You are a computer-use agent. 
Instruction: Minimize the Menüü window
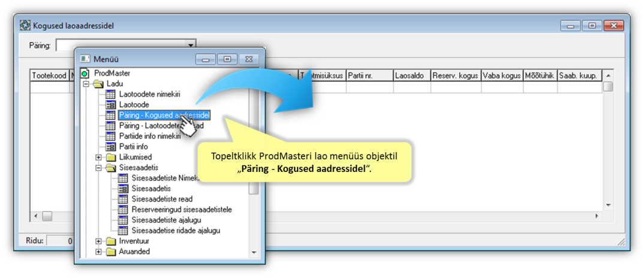pos(206,59)
